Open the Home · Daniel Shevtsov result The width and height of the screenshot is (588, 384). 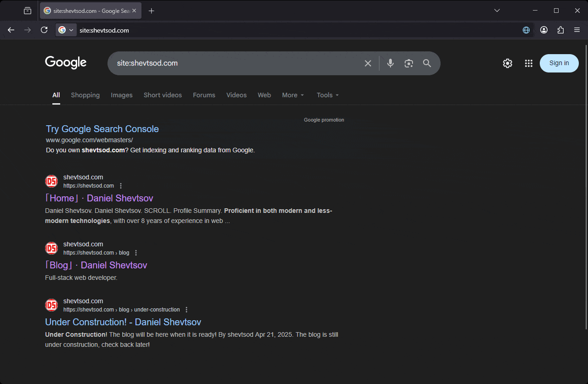[x=99, y=198]
